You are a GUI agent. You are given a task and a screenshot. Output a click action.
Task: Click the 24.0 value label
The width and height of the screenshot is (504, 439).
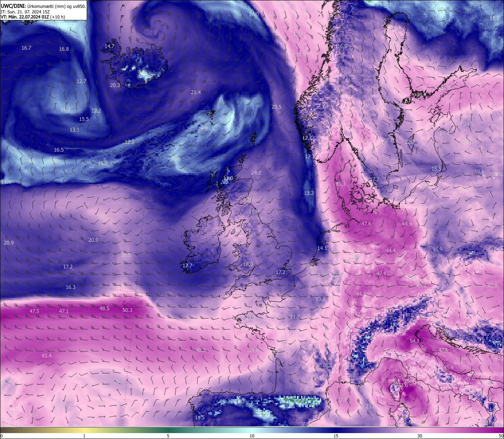pyautogui.click(x=469, y=124)
